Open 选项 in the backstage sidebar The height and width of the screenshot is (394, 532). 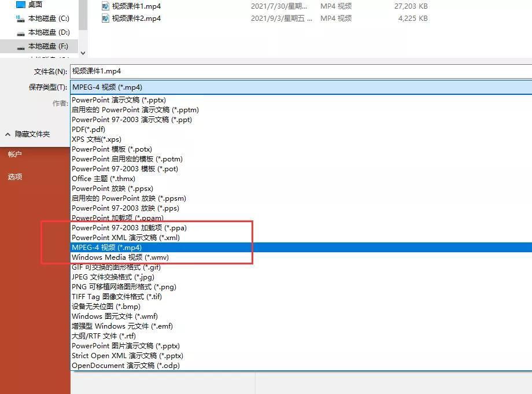(x=14, y=177)
